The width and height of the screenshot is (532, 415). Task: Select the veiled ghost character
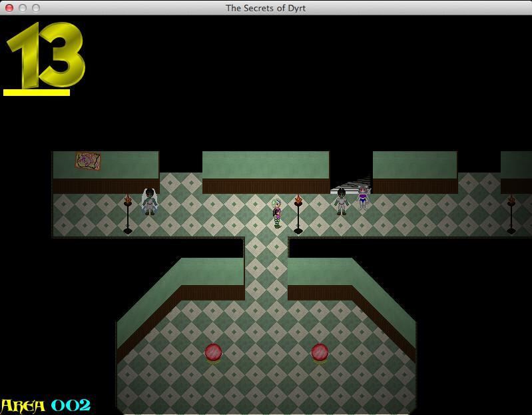click(149, 202)
